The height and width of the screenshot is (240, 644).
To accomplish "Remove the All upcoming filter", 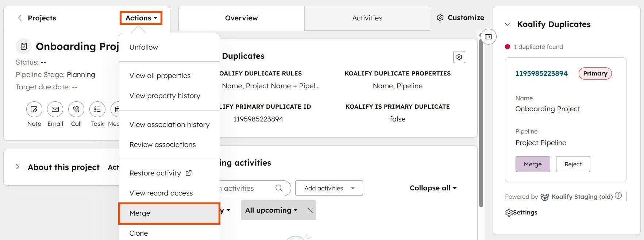I will pyautogui.click(x=310, y=210).
